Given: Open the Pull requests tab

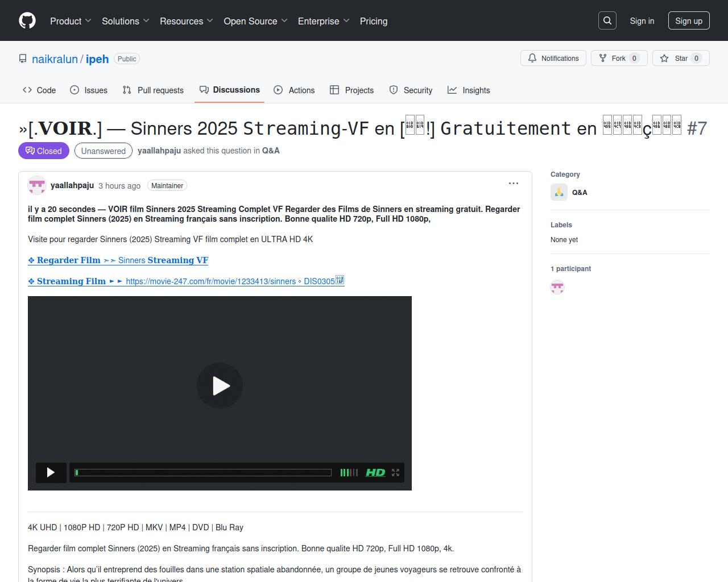Looking at the screenshot, I should point(153,90).
